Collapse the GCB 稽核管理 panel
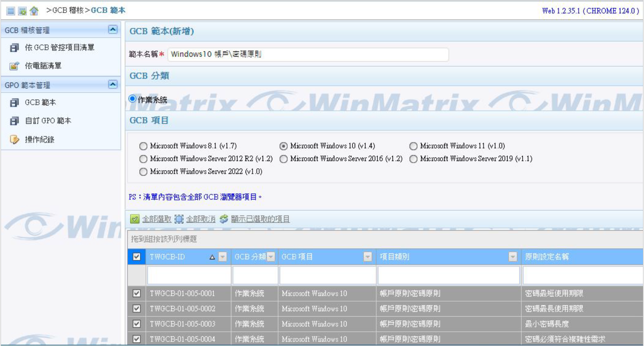644x346 pixels. point(113,30)
